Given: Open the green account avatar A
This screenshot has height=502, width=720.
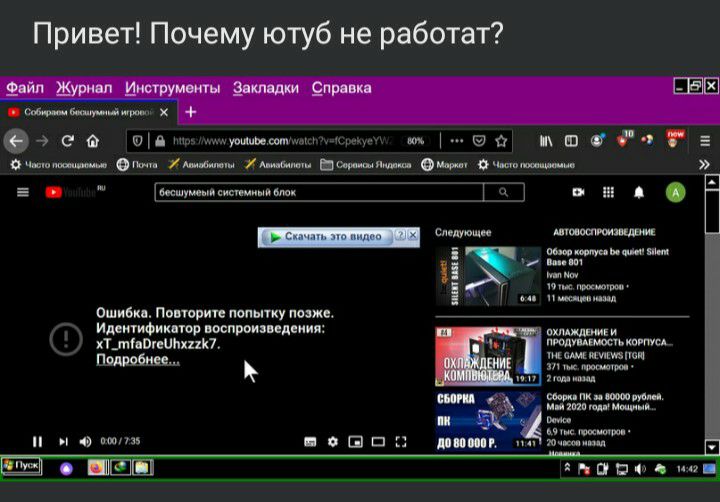Looking at the screenshot, I should pos(675,192).
